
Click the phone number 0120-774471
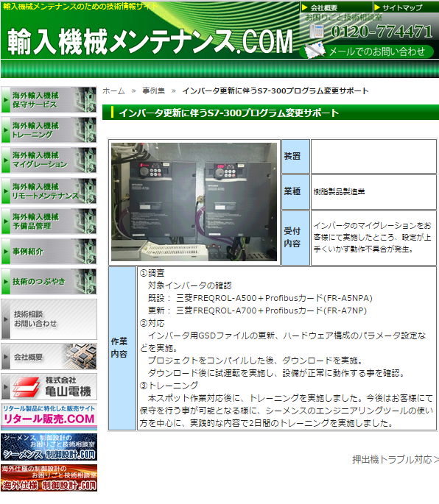[x=382, y=32]
